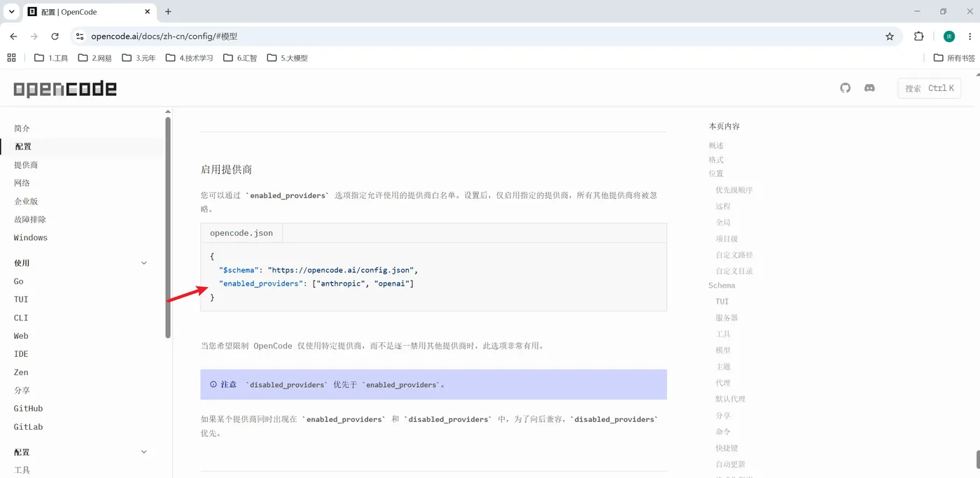Collapse the 配置 sidebar section chevron
The width and height of the screenshot is (980, 478).
144,452
